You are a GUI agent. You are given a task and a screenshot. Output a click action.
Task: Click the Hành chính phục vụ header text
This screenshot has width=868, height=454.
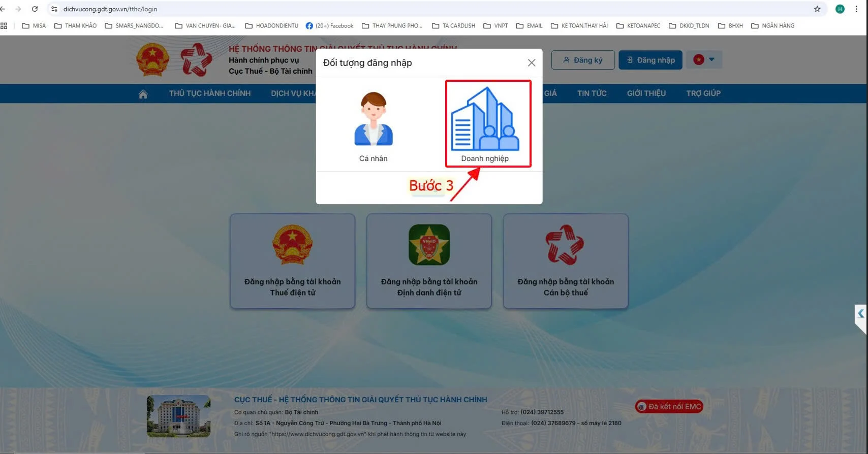click(264, 60)
